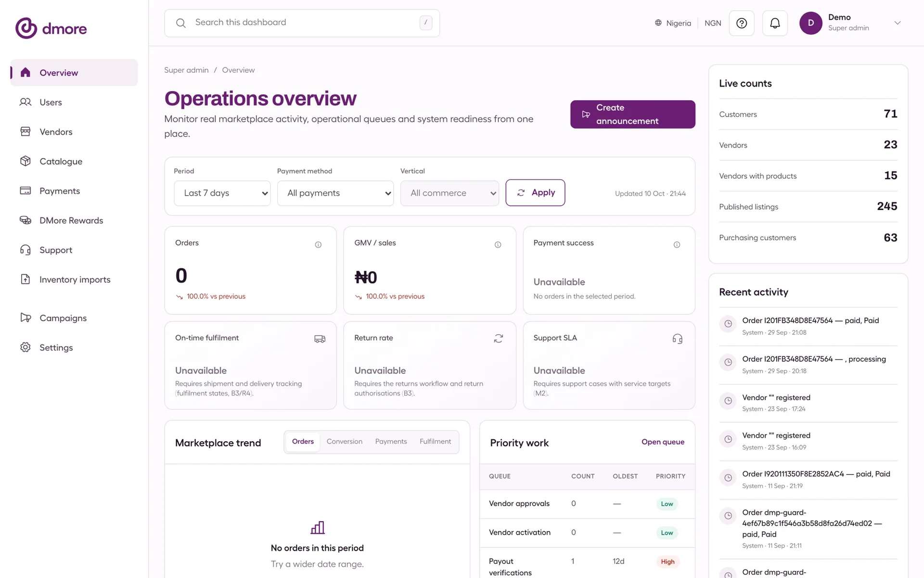Click the Purchasing customers count 63
The height and width of the screenshot is (578, 924).
point(890,237)
